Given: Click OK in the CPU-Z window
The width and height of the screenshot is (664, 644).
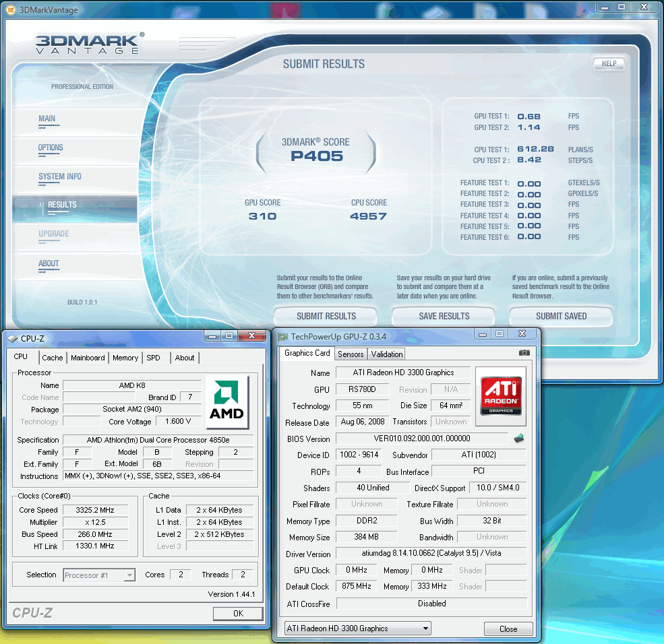Looking at the screenshot, I should (x=238, y=614).
